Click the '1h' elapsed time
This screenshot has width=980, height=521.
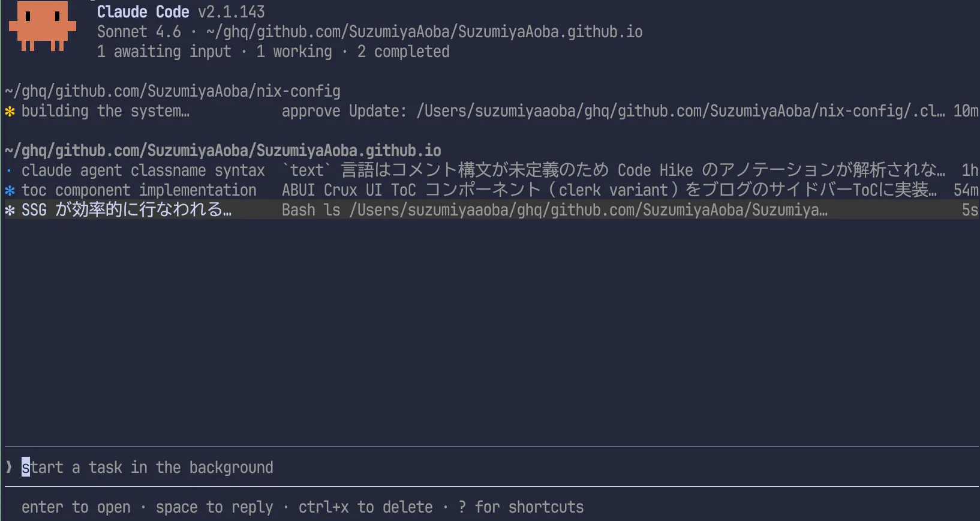[970, 170]
